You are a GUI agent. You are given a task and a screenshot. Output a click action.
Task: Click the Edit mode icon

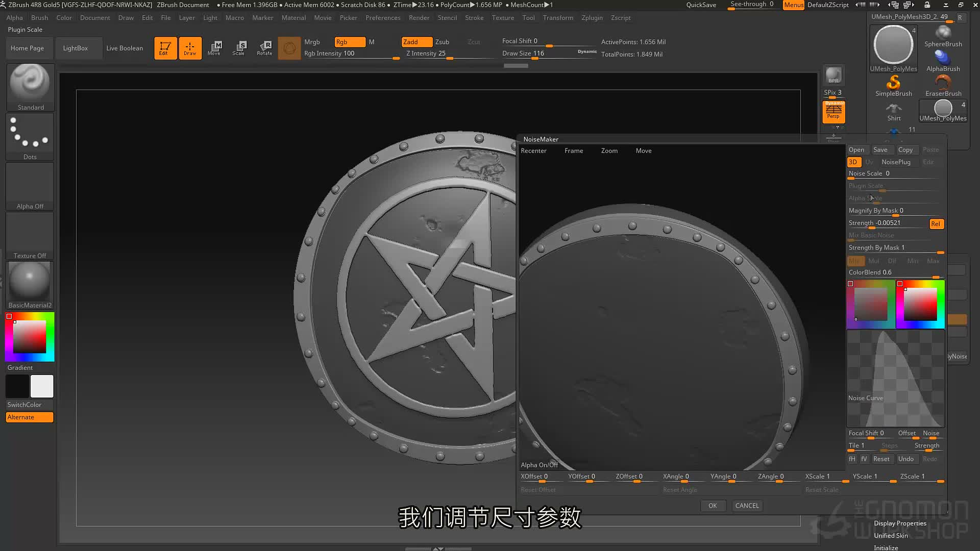[x=165, y=48]
